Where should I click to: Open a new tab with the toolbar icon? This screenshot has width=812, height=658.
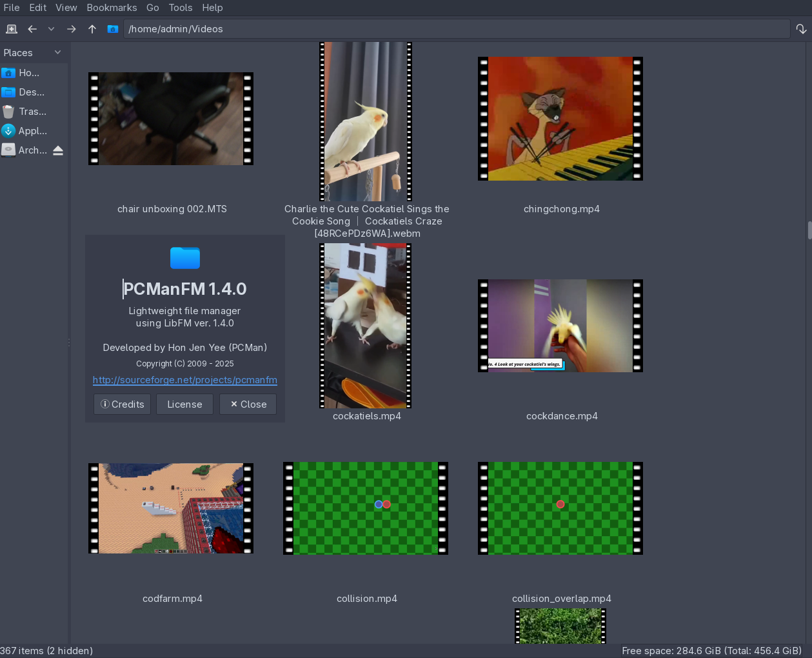point(12,29)
